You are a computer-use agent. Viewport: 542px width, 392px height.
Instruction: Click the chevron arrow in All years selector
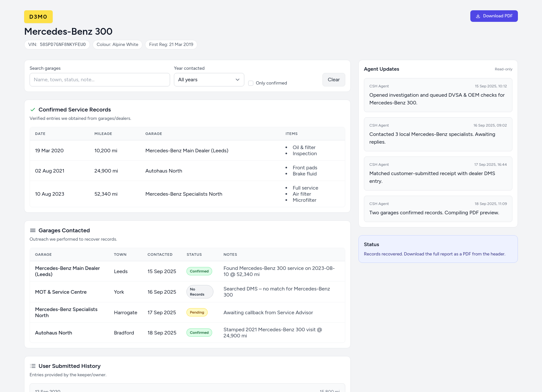click(x=238, y=80)
